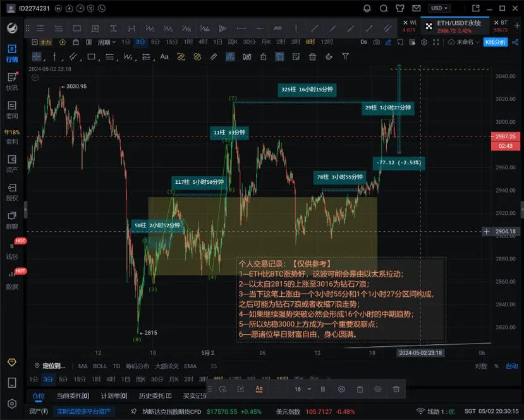
Task: Click the chart settings gear icon above chart
Action: coord(424,42)
